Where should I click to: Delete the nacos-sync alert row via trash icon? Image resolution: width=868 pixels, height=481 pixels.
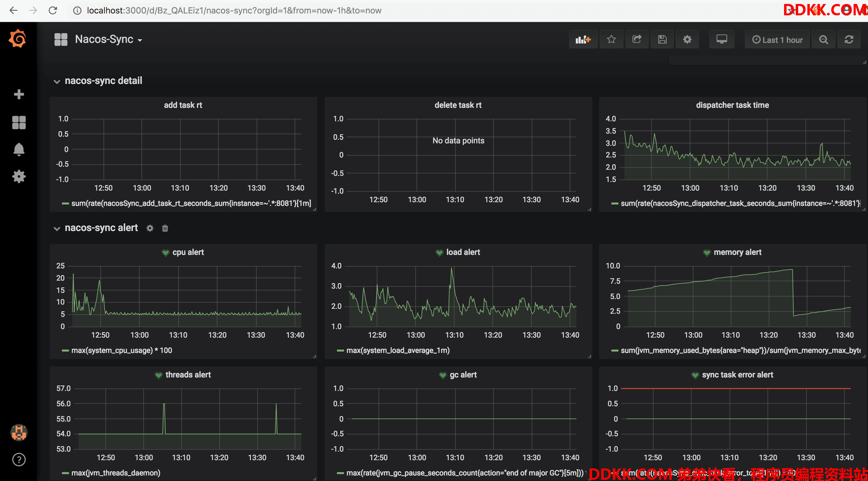tap(165, 228)
